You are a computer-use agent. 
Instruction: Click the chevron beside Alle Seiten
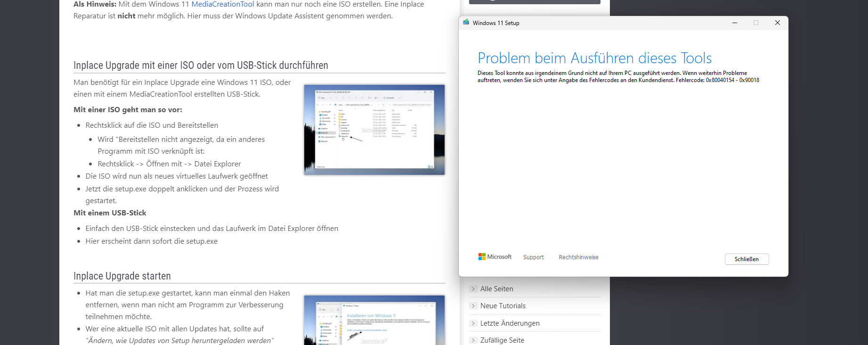(x=473, y=289)
